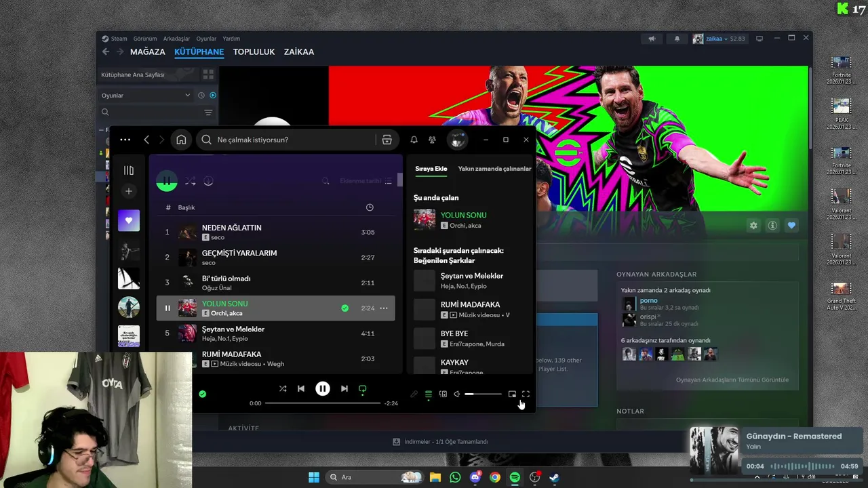Open the Arkadaşlar menu in Steam
The image size is (868, 488).
(176, 39)
